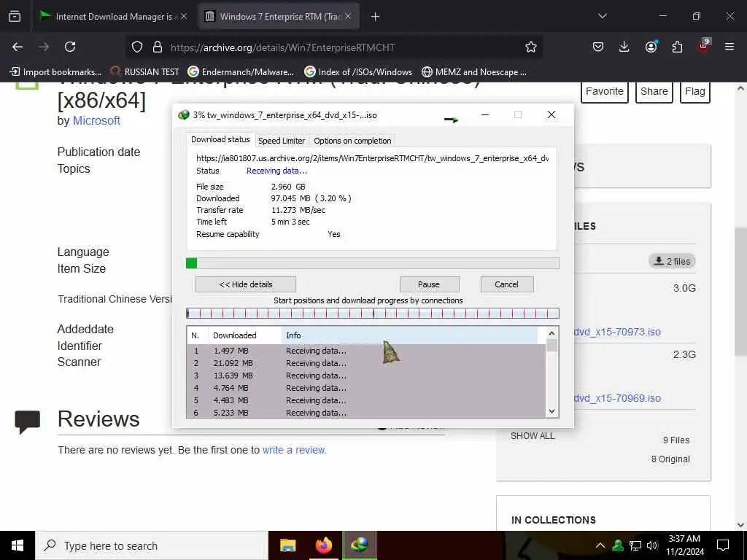Expand the list all tabs chevron
Image resolution: width=747 pixels, height=560 pixels.
point(602,16)
